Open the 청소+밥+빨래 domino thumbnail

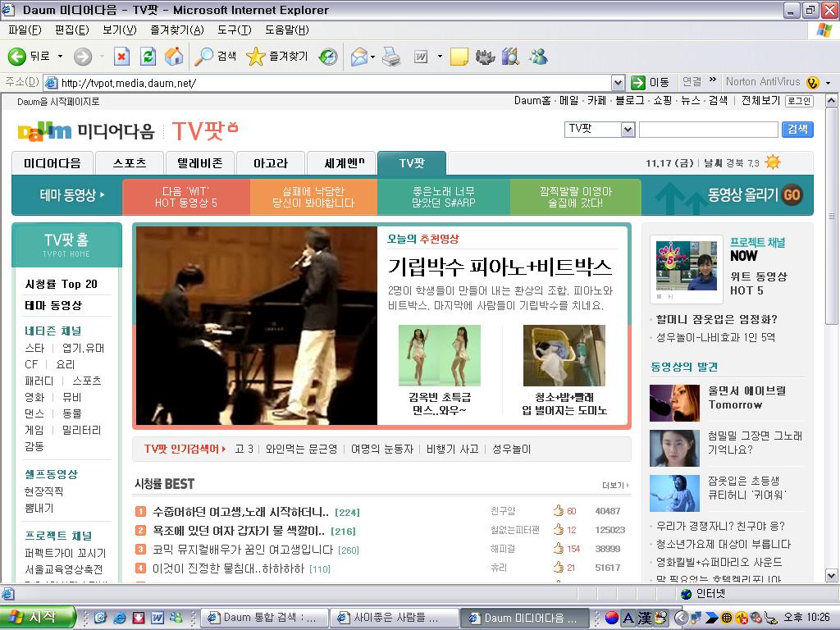(x=564, y=355)
